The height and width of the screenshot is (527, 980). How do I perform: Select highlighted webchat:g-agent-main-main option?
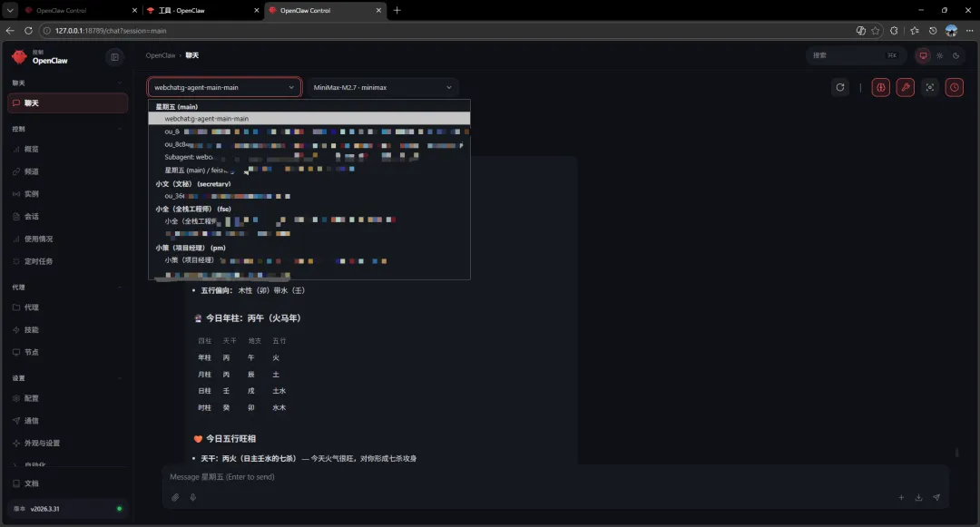coord(309,119)
